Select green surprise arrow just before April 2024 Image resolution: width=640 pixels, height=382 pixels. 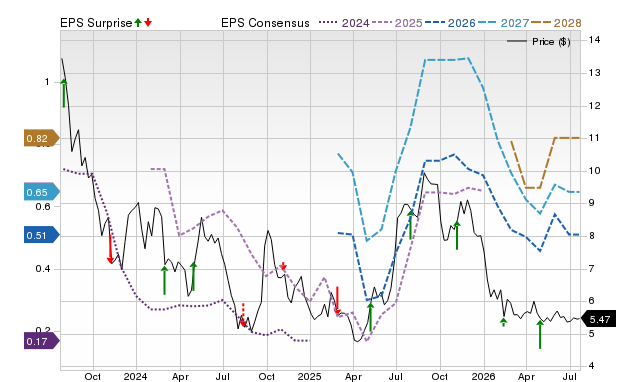coord(164,280)
